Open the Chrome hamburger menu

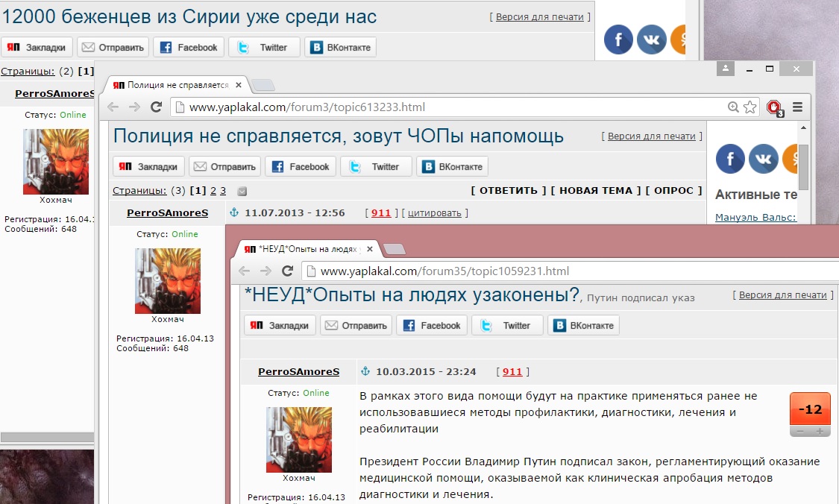[797, 107]
